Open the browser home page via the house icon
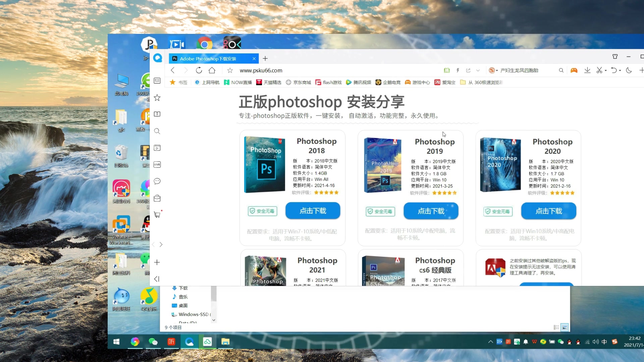The image size is (644, 362). point(212,70)
